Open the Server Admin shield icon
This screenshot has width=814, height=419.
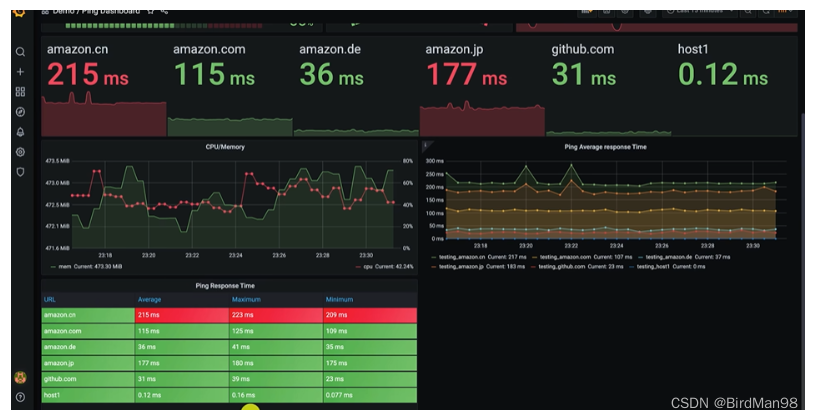pos(20,172)
